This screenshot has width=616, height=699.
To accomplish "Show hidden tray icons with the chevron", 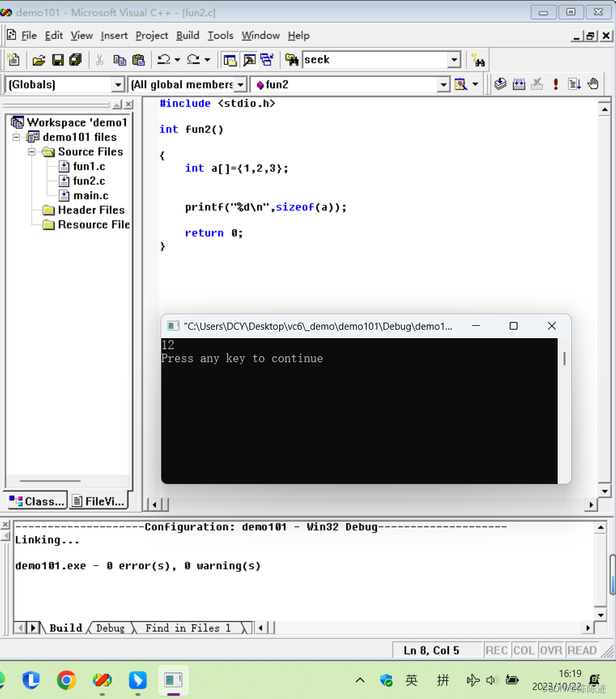I will 360,680.
